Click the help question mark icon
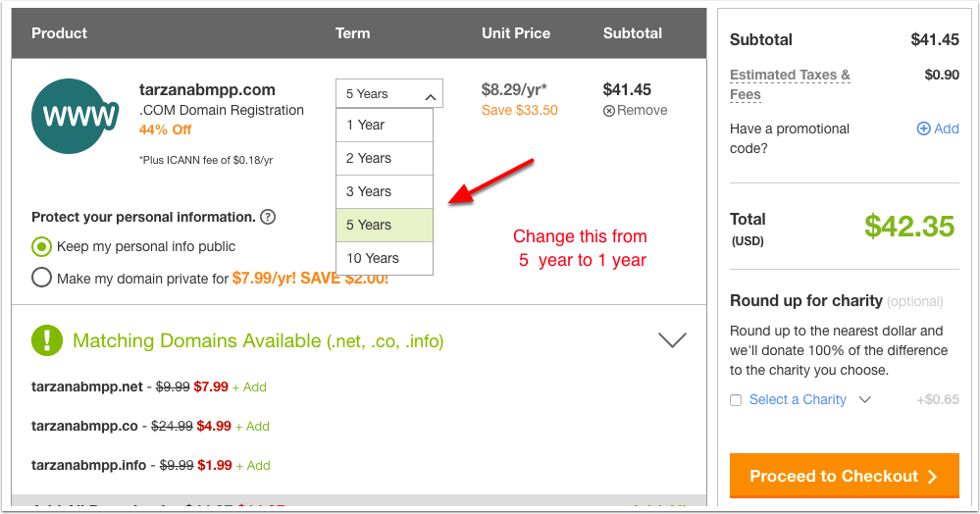980x514 pixels. tap(268, 217)
